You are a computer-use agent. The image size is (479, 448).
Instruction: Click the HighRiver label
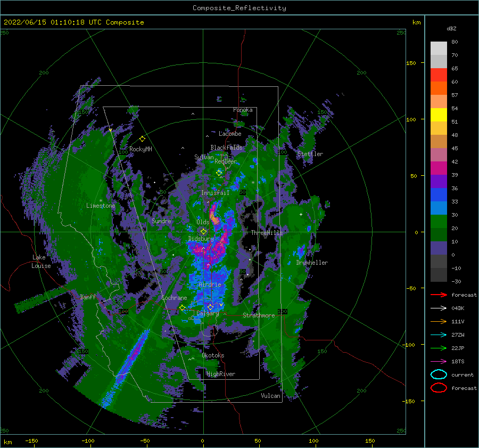click(220, 374)
